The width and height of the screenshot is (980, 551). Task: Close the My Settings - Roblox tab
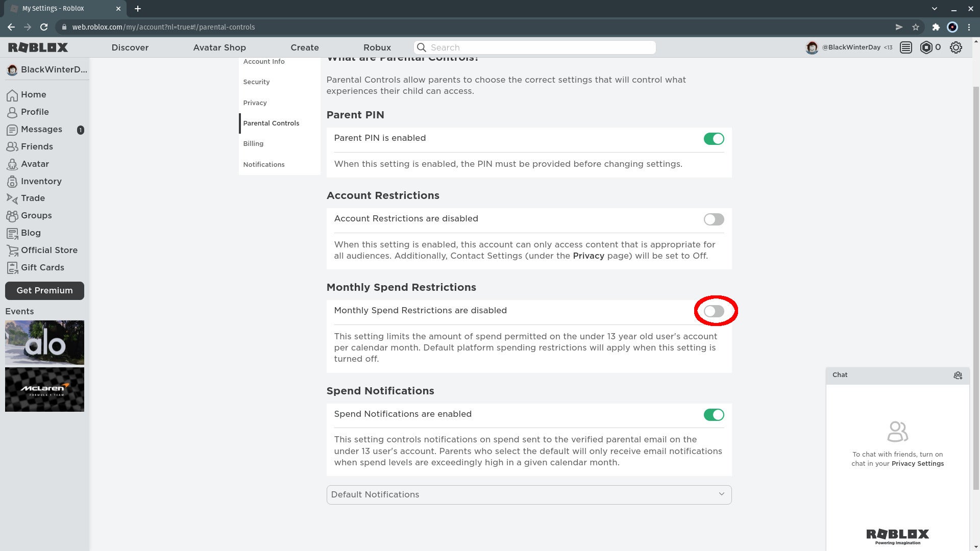pyautogui.click(x=118, y=9)
